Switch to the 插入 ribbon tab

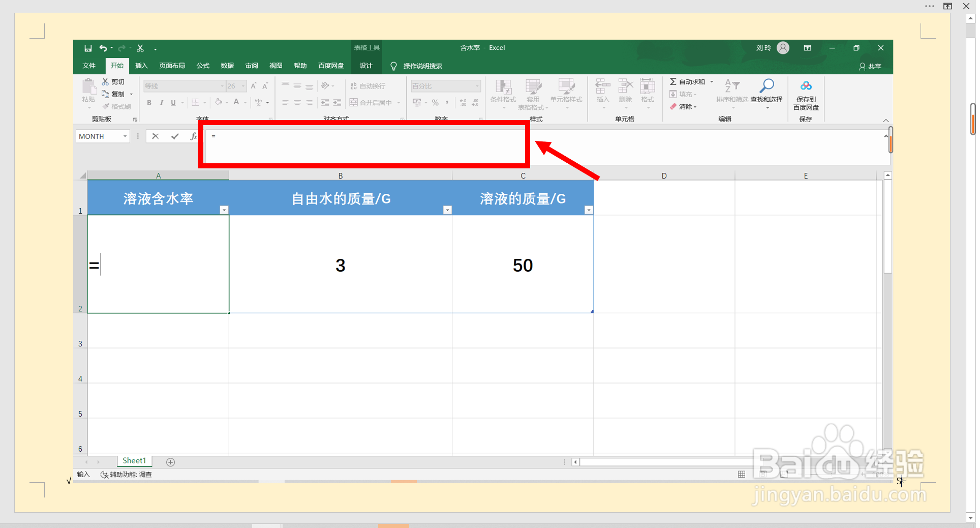point(141,66)
